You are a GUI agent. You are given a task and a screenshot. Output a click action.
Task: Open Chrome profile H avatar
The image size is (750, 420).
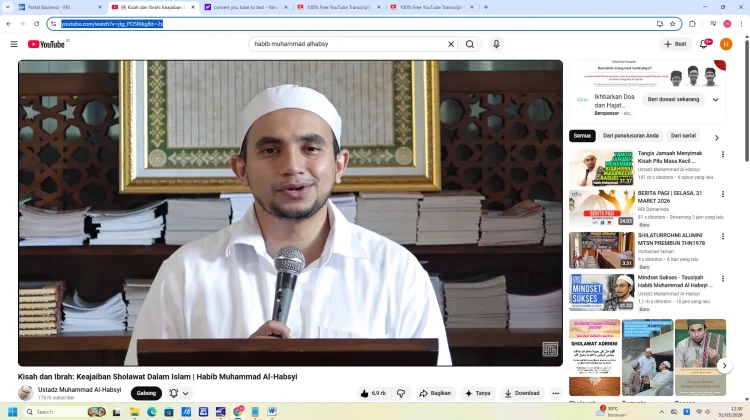tap(727, 24)
